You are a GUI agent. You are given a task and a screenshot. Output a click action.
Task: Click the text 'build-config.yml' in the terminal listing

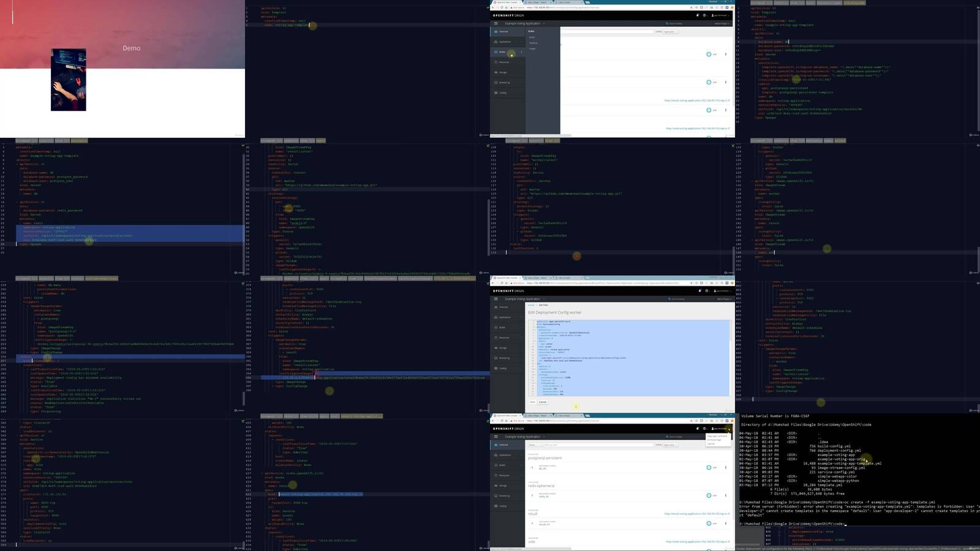[834, 446]
